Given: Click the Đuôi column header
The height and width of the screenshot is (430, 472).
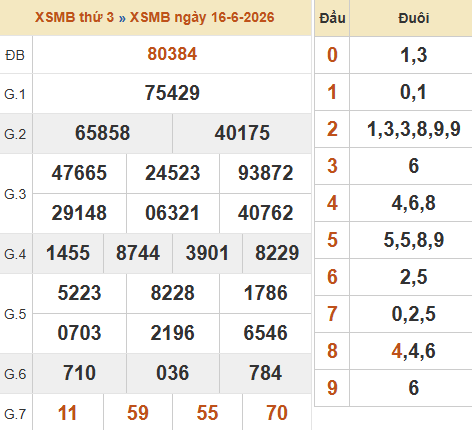Looking at the screenshot, I should (x=413, y=18).
